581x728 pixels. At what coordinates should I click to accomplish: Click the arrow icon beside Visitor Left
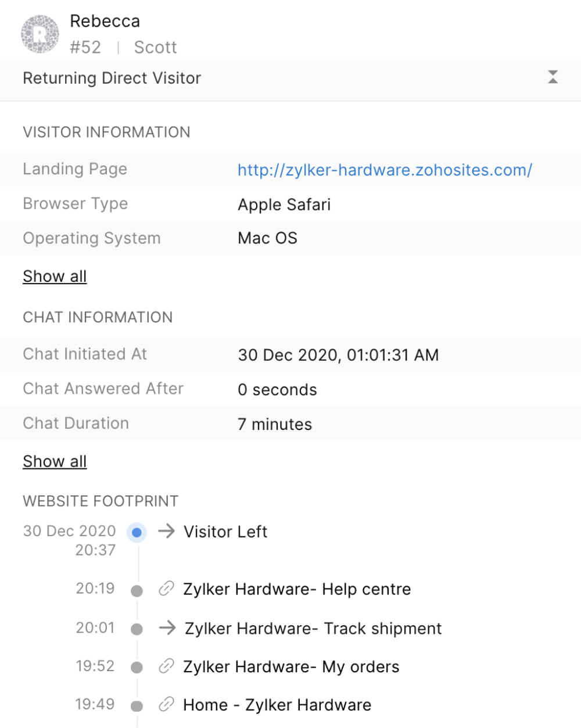tap(167, 530)
